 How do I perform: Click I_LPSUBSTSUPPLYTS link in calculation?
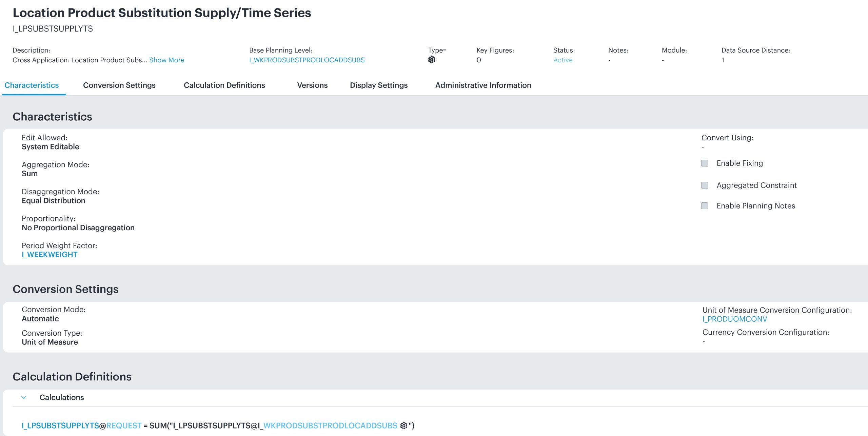[60, 425]
